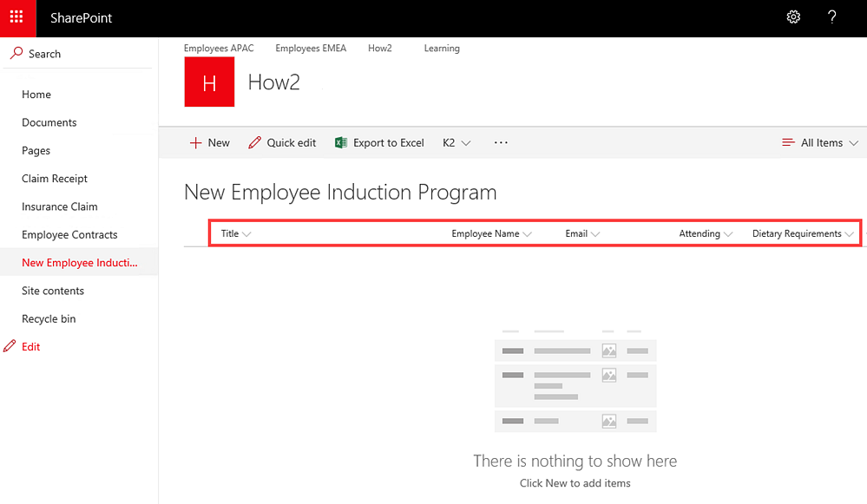Open the ellipsis more commands menu
Viewport: 867px width, 504px height.
[x=501, y=143]
